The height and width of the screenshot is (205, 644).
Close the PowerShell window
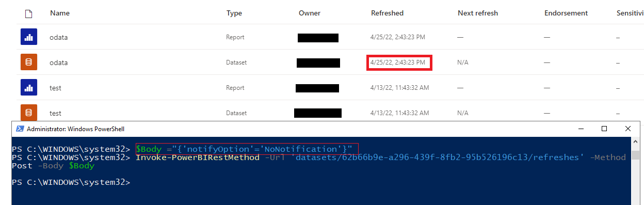627,129
